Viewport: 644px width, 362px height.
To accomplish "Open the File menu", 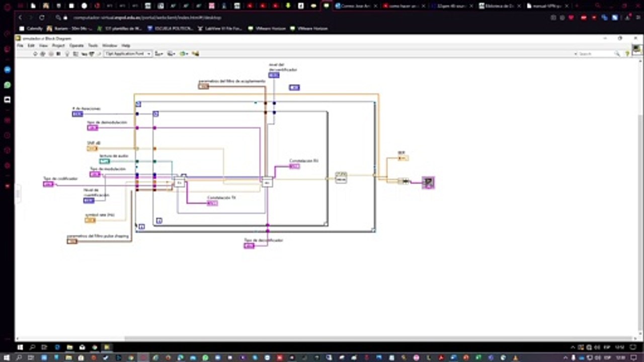I will (20, 46).
